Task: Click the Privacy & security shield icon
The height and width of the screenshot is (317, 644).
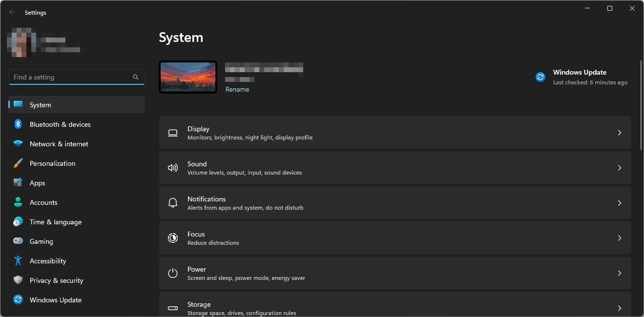Action: point(18,280)
